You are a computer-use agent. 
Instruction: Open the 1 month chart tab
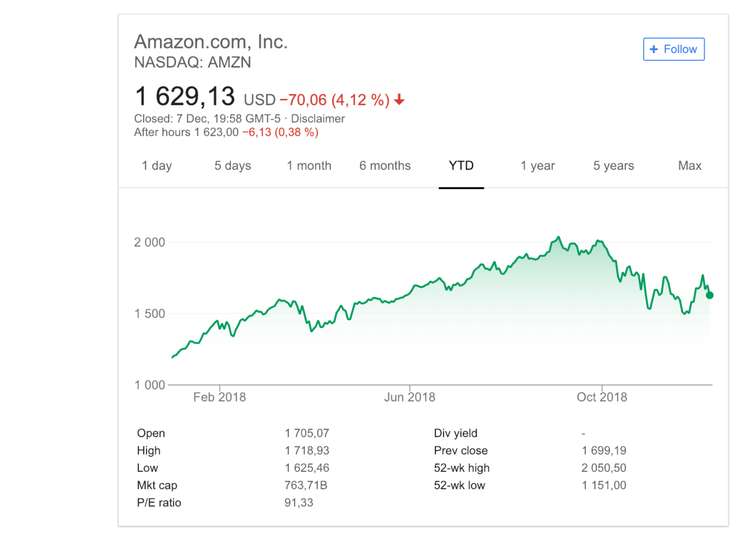coord(309,166)
